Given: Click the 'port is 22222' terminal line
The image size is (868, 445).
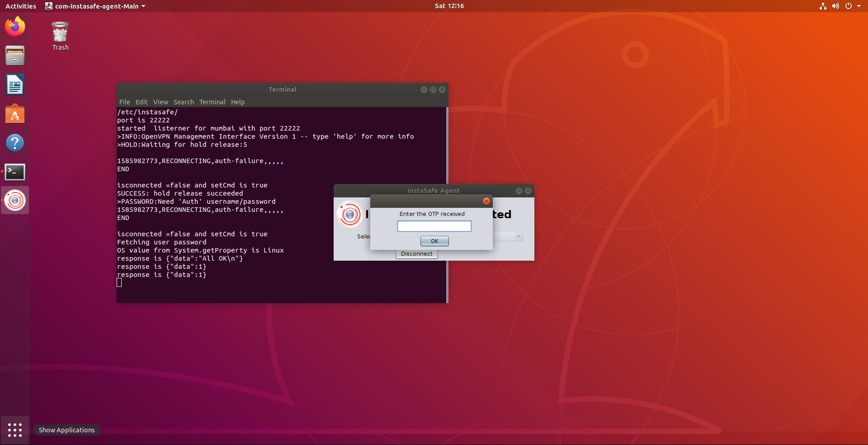Looking at the screenshot, I should [x=143, y=120].
